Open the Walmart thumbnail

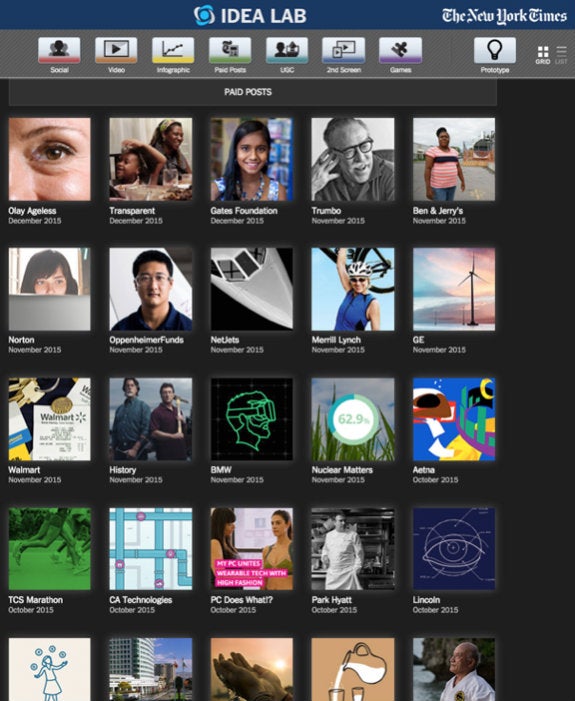pos(50,419)
